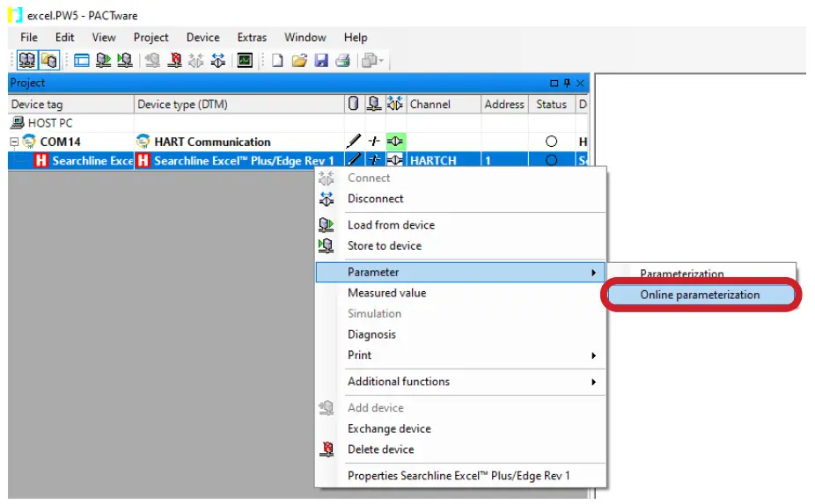Open the Edit menu
815x504 pixels.
coord(64,38)
